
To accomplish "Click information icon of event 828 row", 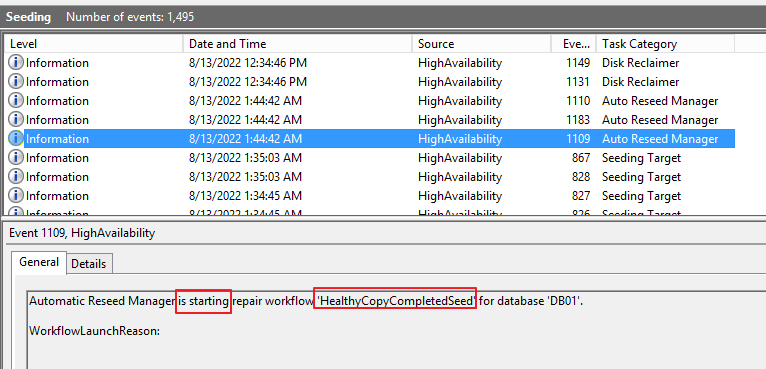I will (16, 177).
